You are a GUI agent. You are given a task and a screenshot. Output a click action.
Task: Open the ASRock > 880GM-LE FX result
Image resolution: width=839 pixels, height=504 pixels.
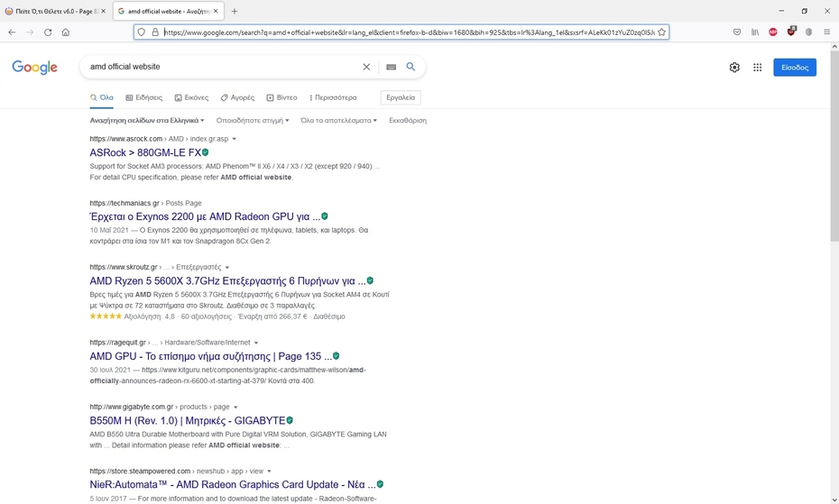pyautogui.click(x=145, y=152)
